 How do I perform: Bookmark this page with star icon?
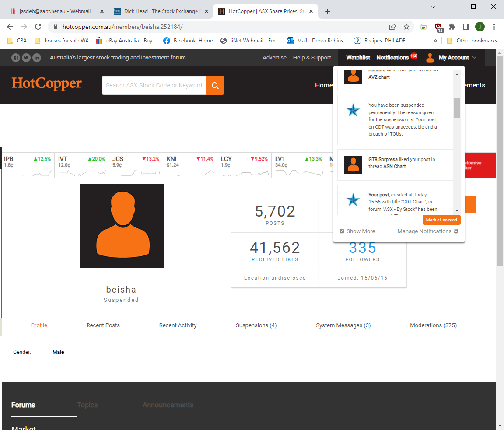click(x=406, y=27)
